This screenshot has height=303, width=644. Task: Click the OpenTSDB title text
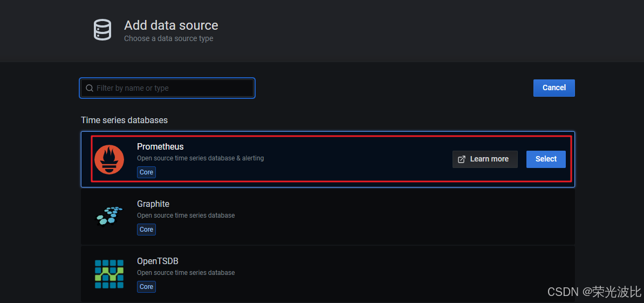[157, 261]
